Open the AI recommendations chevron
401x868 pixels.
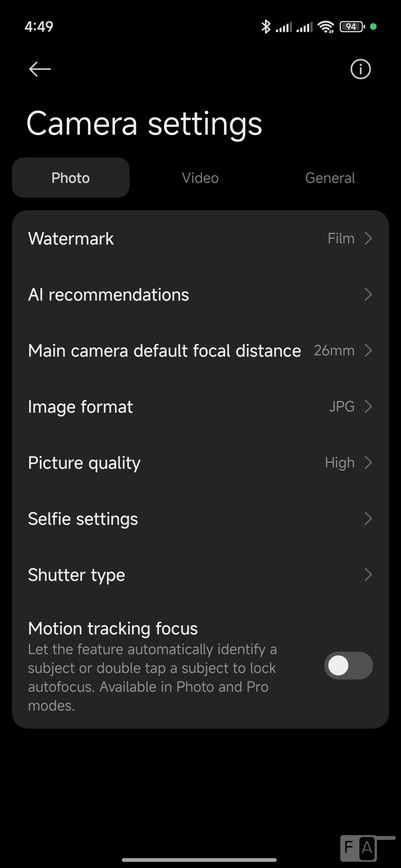(368, 294)
